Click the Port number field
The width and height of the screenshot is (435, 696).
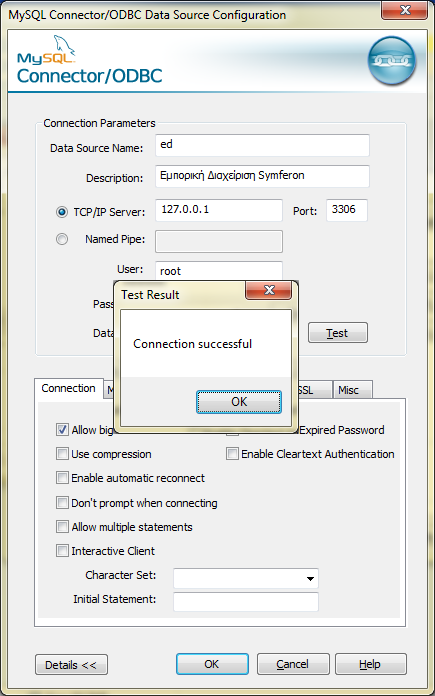[347, 210]
